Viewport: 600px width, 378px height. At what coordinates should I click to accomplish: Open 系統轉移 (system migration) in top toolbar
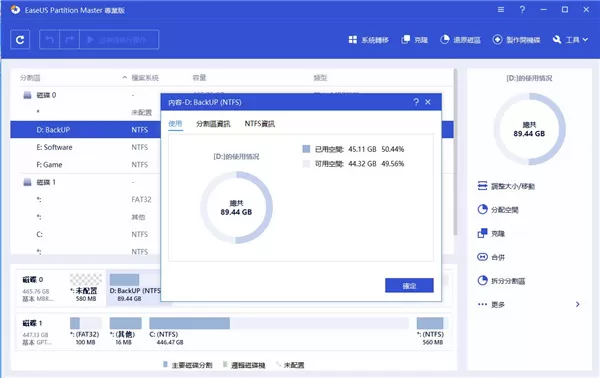pos(368,40)
